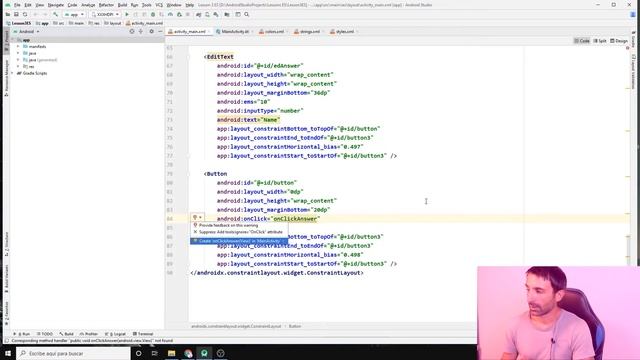
Task: Click the Sync/refresh toolbar icon
Action: [25, 14]
